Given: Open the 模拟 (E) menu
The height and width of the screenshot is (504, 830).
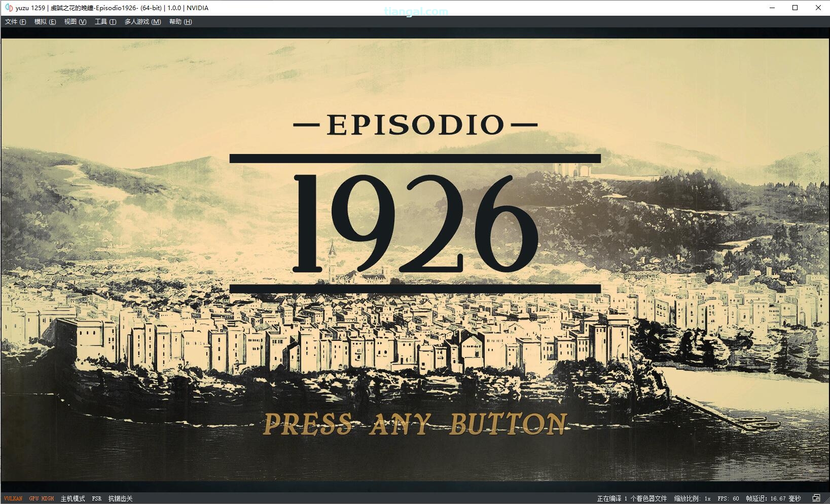Looking at the screenshot, I should point(45,22).
